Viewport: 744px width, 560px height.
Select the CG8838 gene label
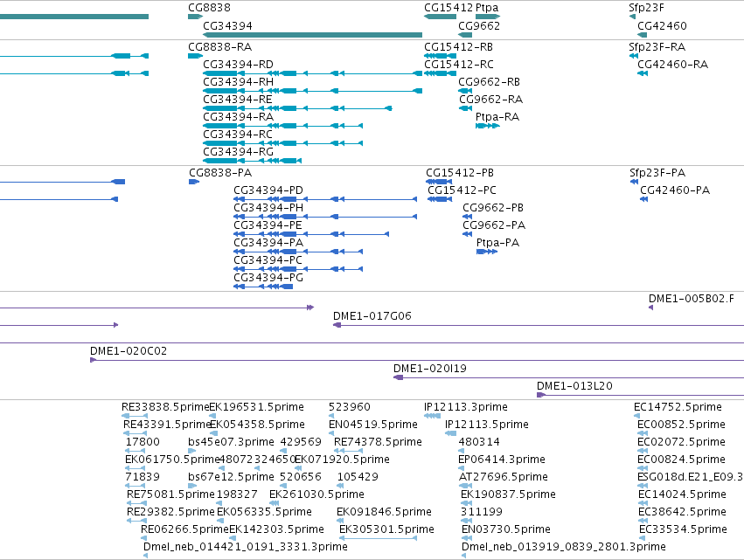[209, 8]
